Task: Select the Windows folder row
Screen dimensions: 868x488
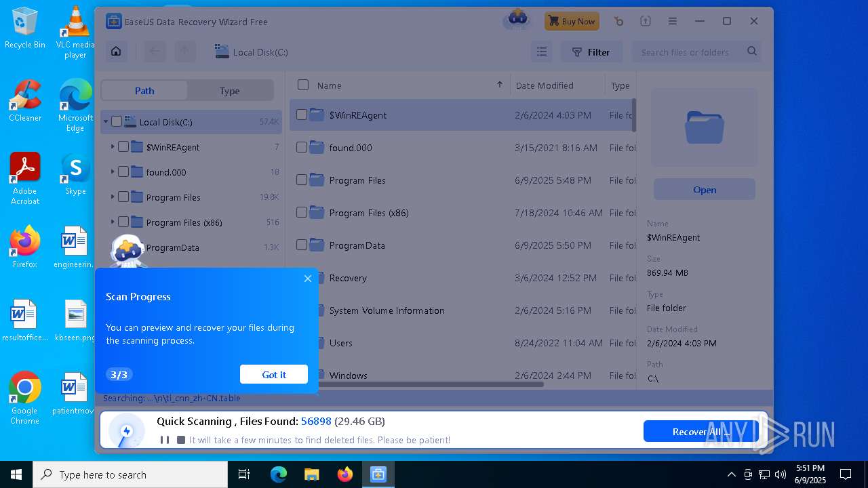Action: 462,375
